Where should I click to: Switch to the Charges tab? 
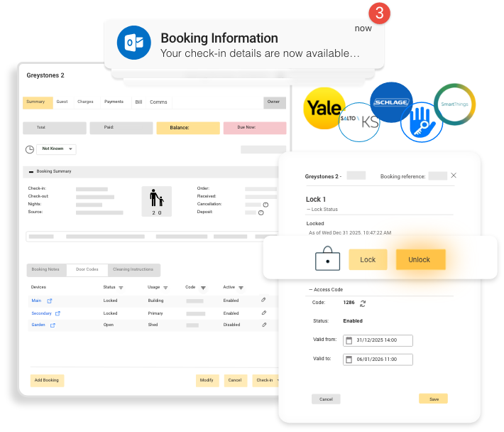coord(85,102)
